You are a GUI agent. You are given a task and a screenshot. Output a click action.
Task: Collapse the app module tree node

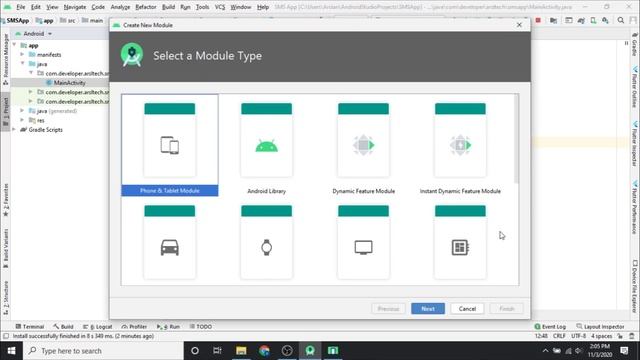(x=15, y=45)
